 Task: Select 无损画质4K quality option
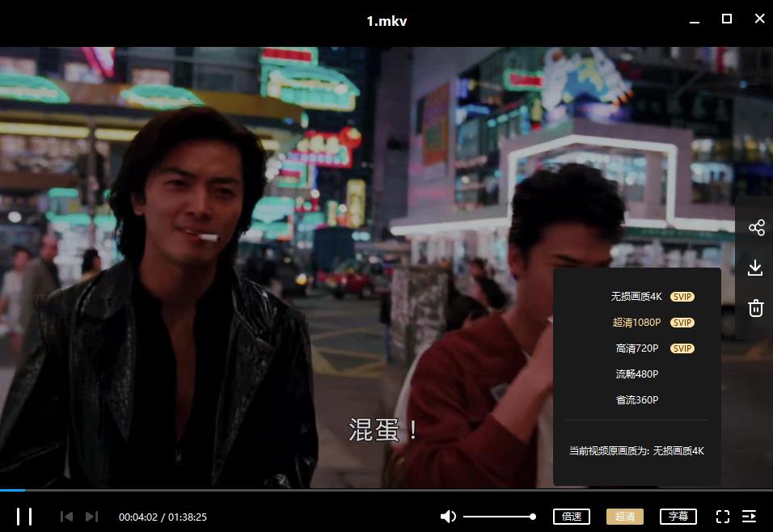(x=636, y=297)
